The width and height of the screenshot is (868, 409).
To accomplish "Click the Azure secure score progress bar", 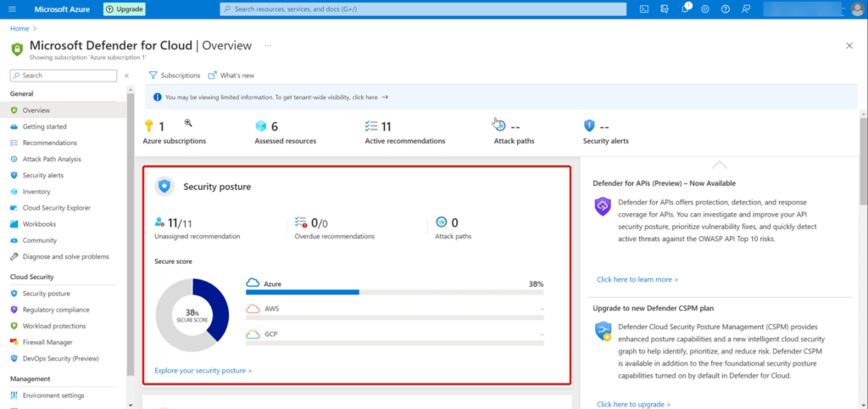I will tap(395, 292).
